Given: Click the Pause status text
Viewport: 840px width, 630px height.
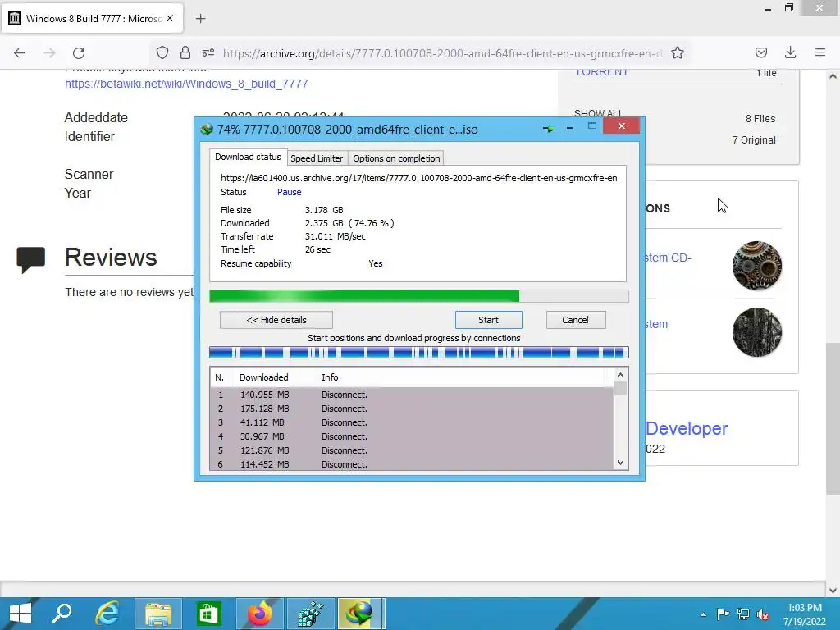Looking at the screenshot, I should pyautogui.click(x=290, y=192).
